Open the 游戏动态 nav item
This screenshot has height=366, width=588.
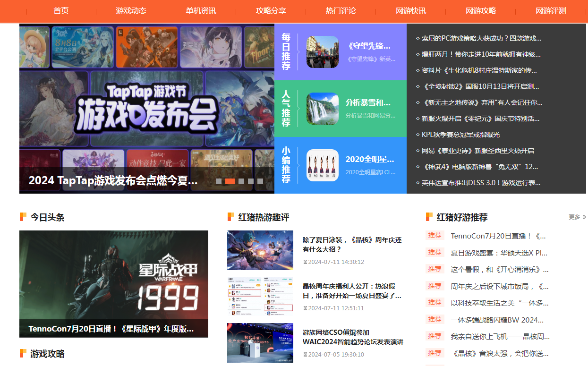click(131, 10)
